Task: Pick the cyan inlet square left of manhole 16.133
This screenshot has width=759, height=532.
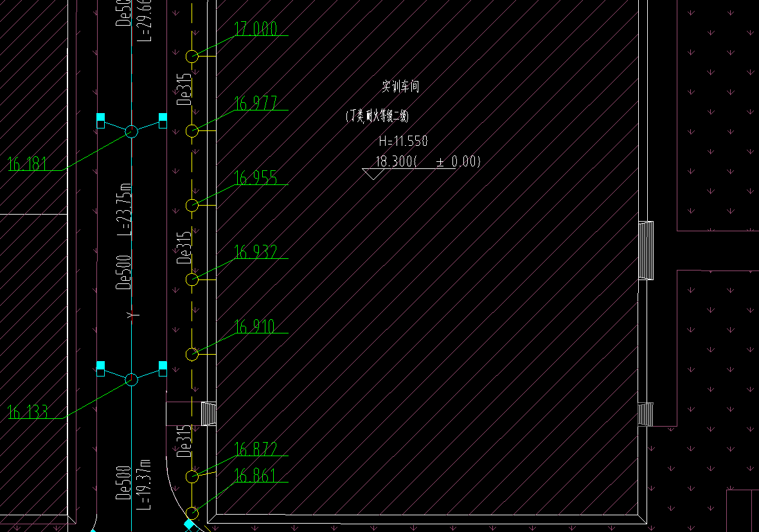Action: 101,368
